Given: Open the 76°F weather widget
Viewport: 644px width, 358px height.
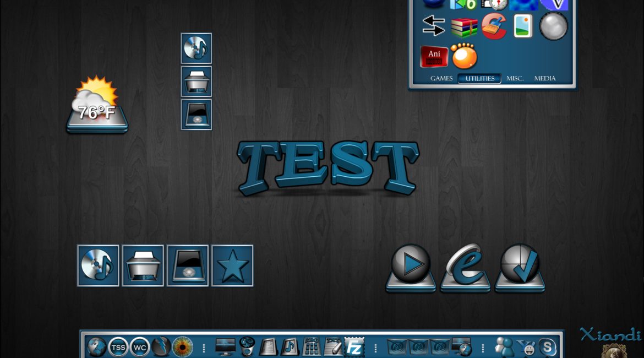Looking at the screenshot, I should pyautogui.click(x=97, y=106).
